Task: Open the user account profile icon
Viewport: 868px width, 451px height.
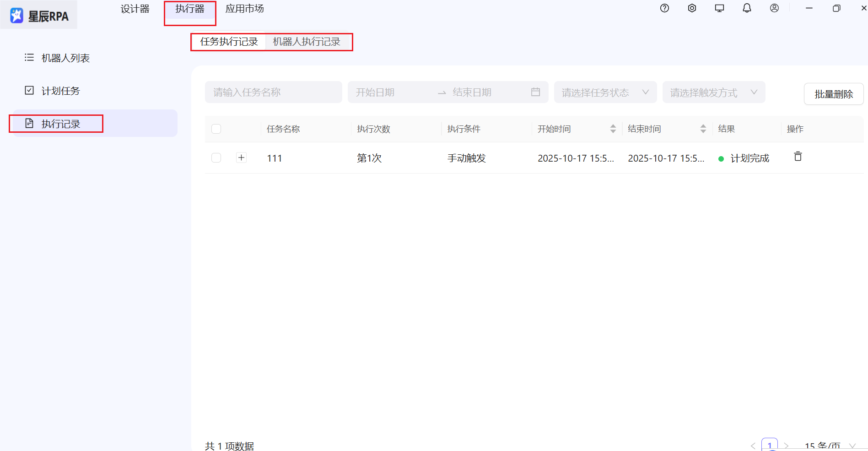Action: [x=774, y=8]
